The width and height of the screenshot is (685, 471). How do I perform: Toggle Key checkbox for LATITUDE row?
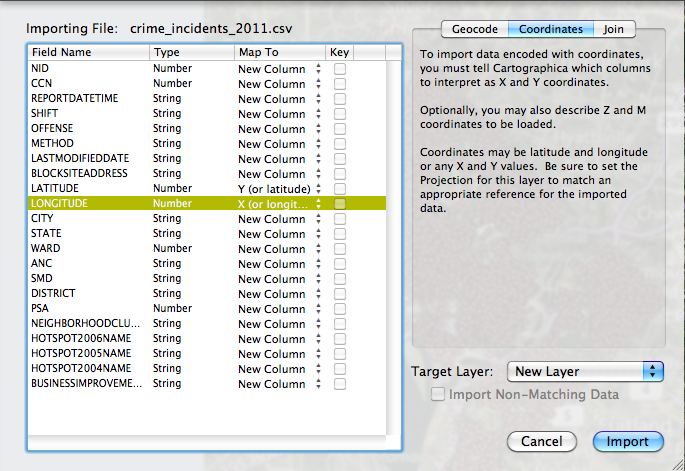tap(341, 189)
